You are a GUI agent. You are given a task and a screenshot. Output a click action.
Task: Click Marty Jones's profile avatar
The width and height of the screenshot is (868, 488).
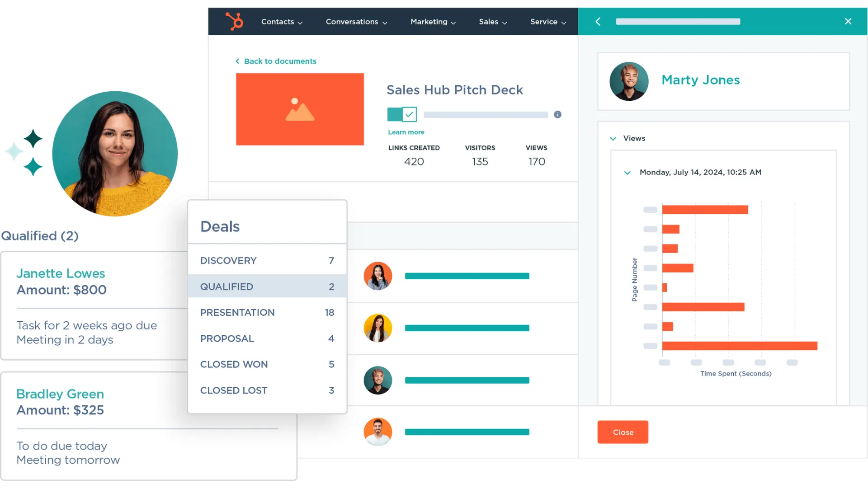629,81
